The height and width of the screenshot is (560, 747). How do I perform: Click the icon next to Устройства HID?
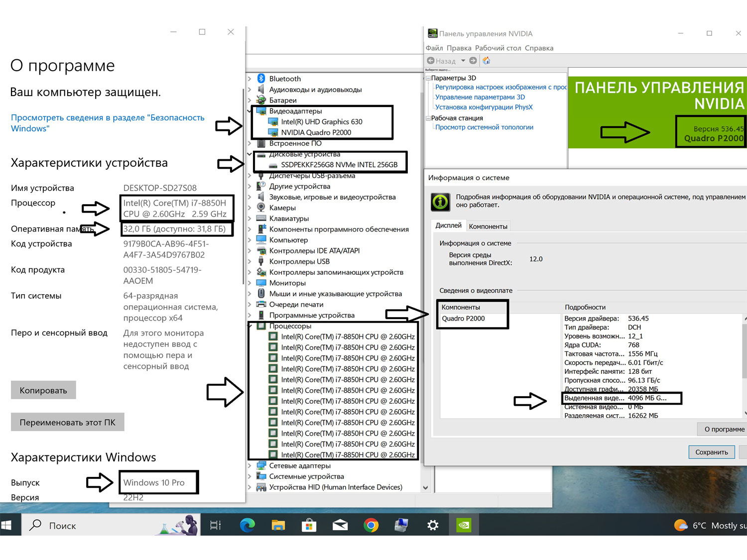point(261,487)
